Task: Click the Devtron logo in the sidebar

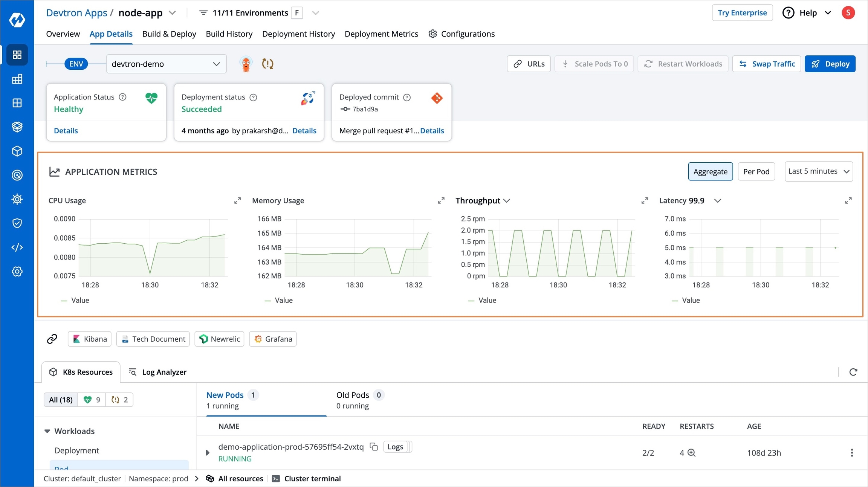Action: pyautogui.click(x=17, y=20)
